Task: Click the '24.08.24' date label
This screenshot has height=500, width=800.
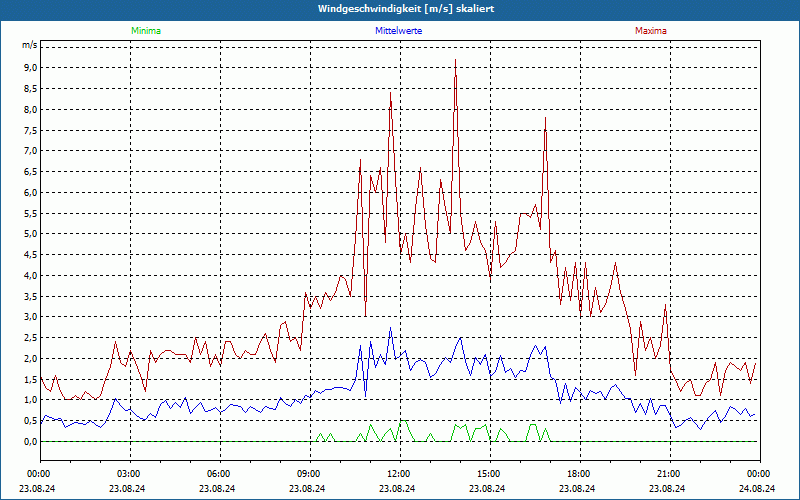Action: click(x=755, y=488)
